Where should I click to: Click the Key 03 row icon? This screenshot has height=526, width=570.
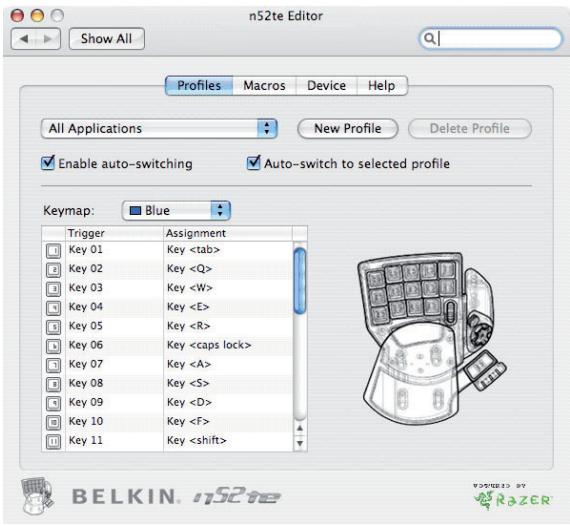coord(54,289)
